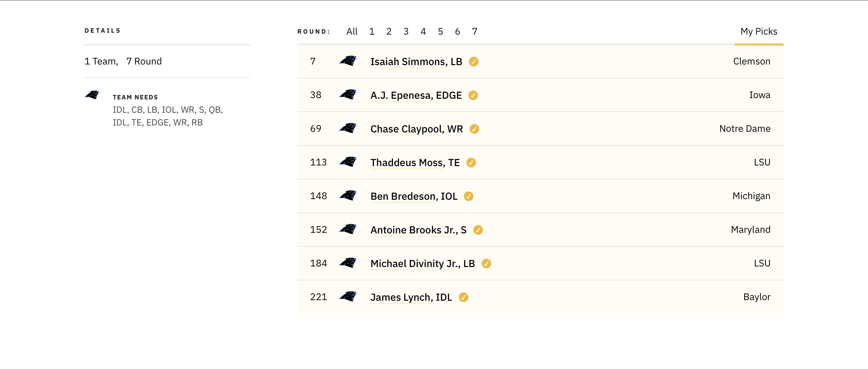Viewport: 868px width, 369px height.
Task: Click the Panthers logo on pick 184 row
Action: pos(348,263)
